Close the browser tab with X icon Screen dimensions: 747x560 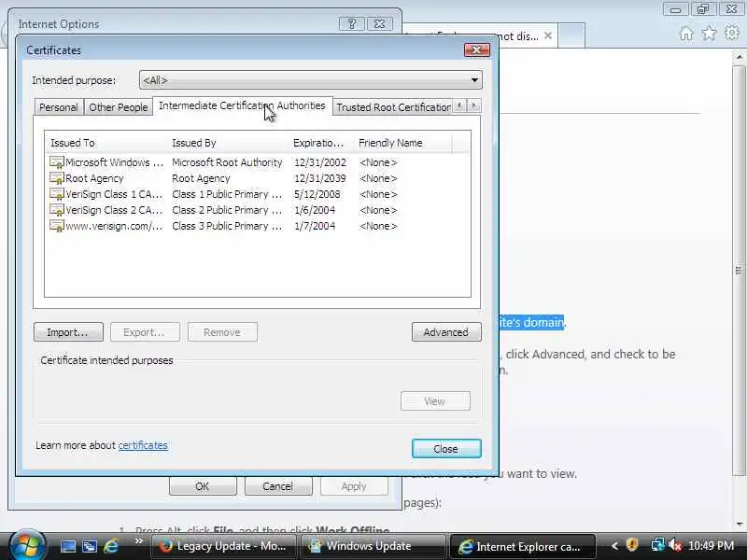pyautogui.click(x=548, y=35)
